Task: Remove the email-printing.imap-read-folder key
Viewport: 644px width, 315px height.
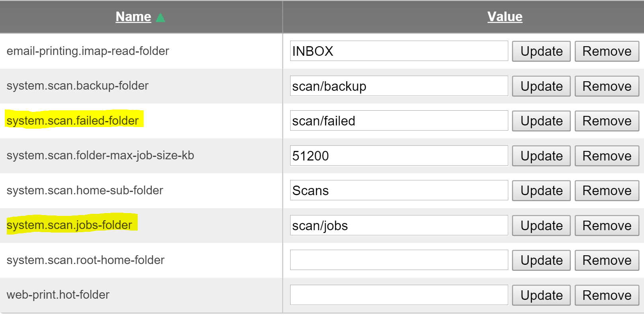Action: tap(607, 51)
